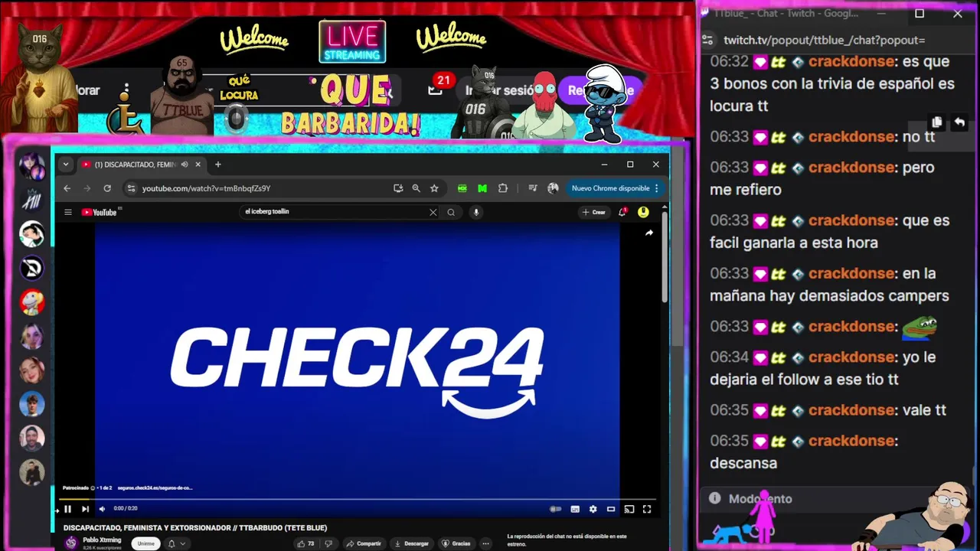
Task: Click 'vale tt' chat message
Action: pos(924,410)
